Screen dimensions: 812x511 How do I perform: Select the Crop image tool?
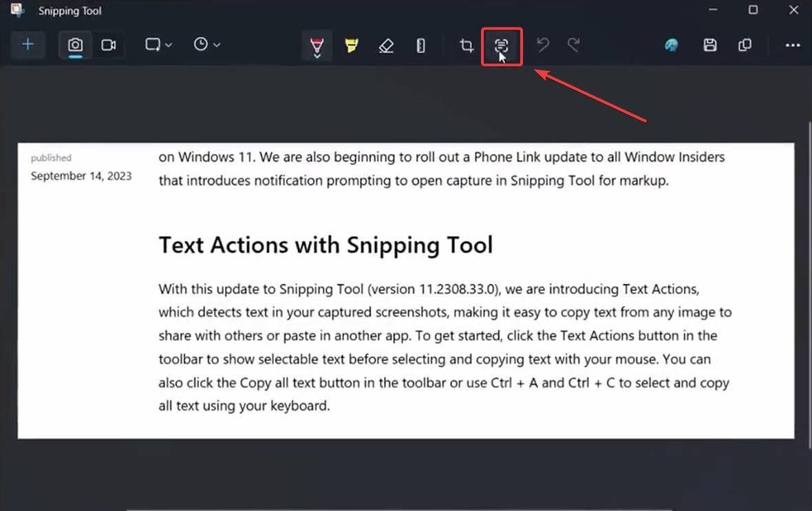point(466,45)
